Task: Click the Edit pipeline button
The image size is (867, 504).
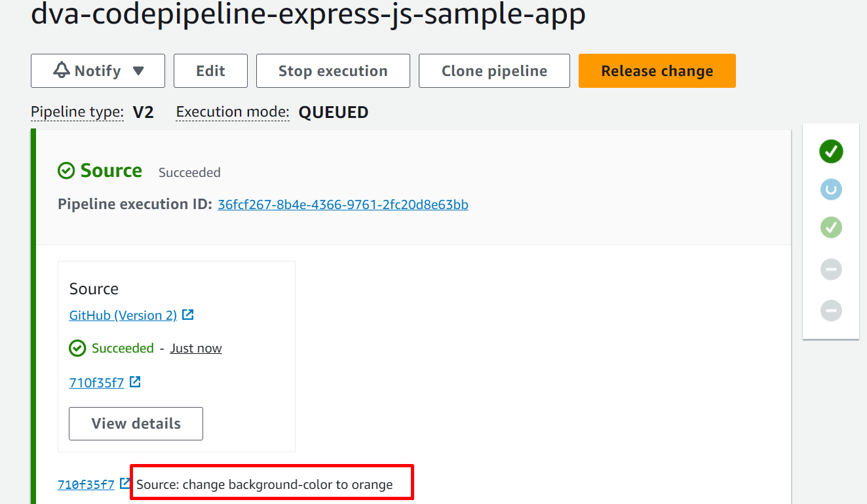Action: click(210, 71)
